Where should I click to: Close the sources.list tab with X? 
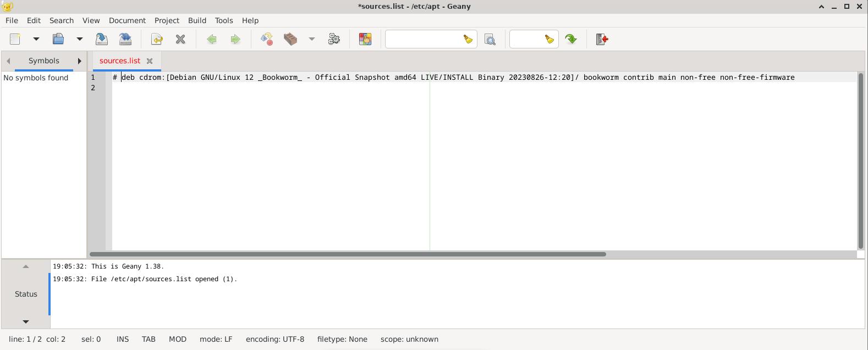pyautogui.click(x=150, y=61)
